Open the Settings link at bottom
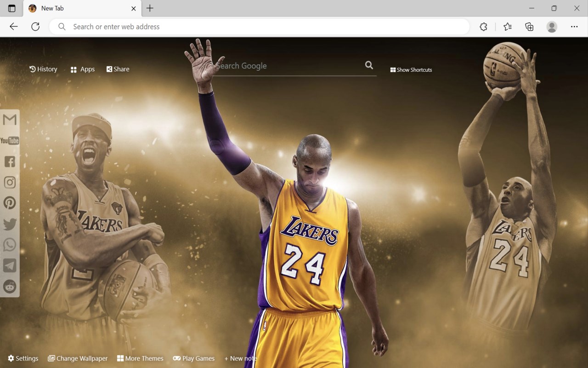 pos(23,358)
